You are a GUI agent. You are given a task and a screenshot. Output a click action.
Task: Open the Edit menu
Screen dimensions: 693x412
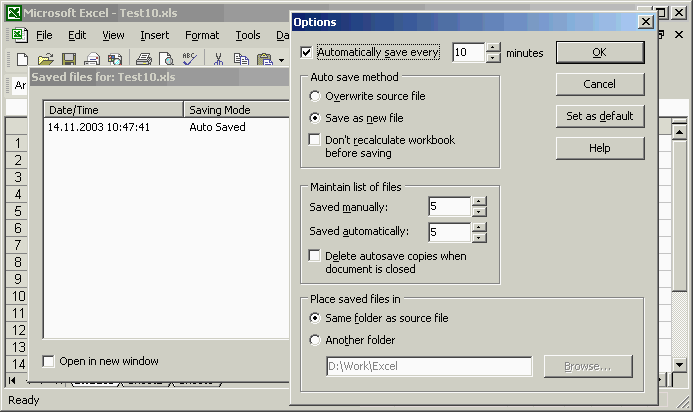(77, 35)
